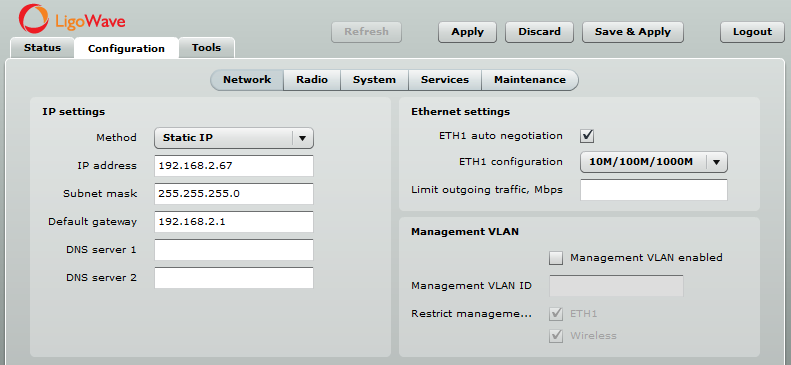Toggle the Wireless restrict management checkbox
The width and height of the screenshot is (791, 365).
click(x=556, y=336)
